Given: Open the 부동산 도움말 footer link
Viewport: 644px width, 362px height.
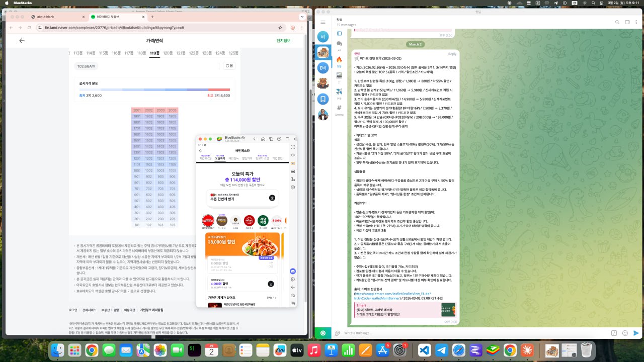Looking at the screenshot, I should point(110,310).
